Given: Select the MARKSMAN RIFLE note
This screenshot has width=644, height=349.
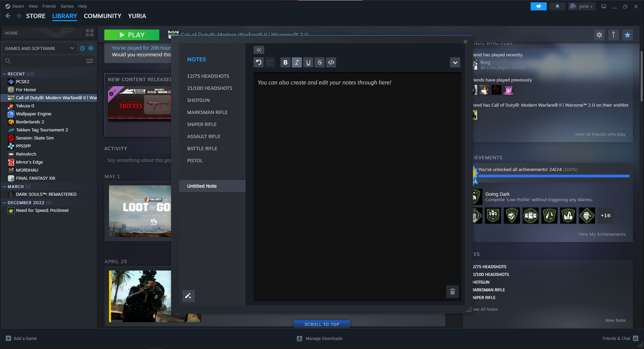Looking at the screenshot, I should 212,112.
